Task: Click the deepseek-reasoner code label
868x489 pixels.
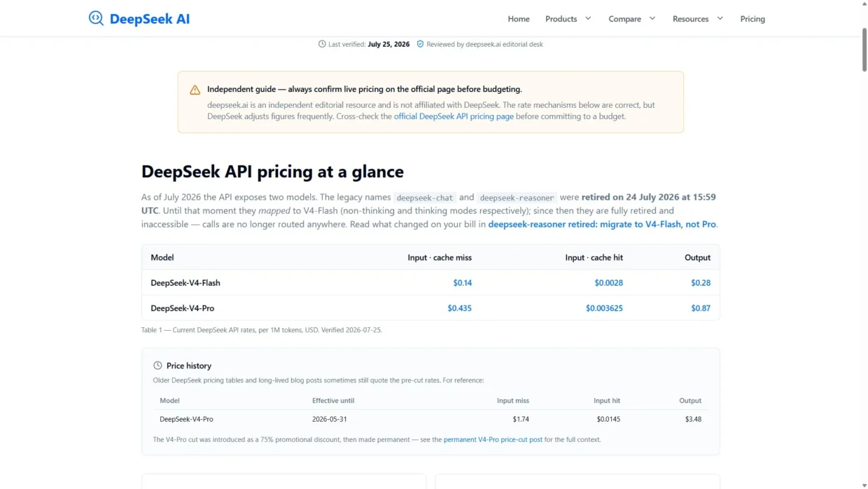Action: pos(517,198)
